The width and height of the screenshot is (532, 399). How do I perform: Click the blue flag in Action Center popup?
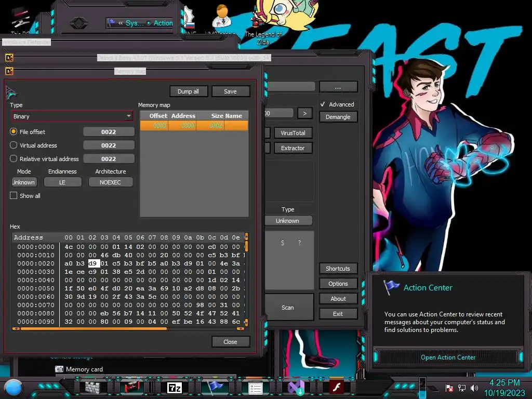pos(391,287)
